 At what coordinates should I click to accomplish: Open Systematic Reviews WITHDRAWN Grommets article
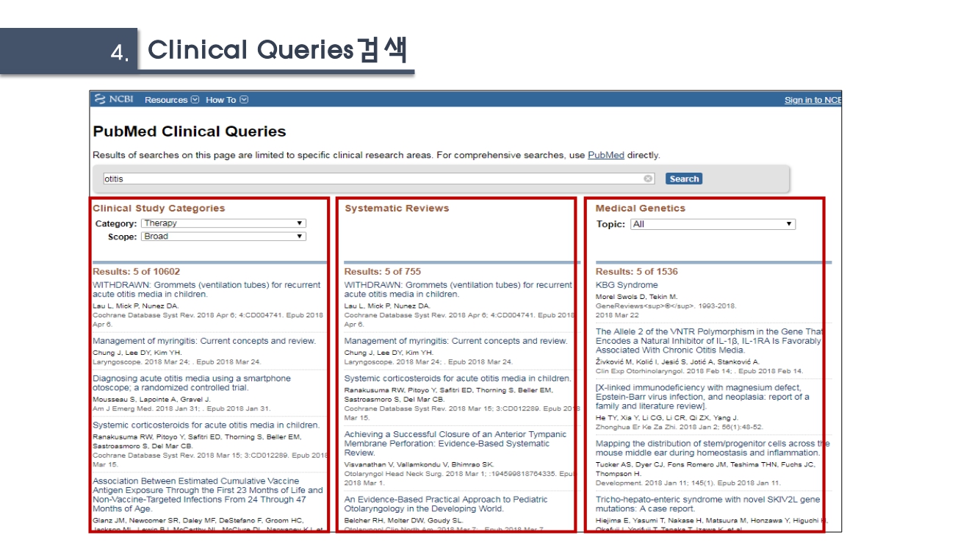pos(458,289)
